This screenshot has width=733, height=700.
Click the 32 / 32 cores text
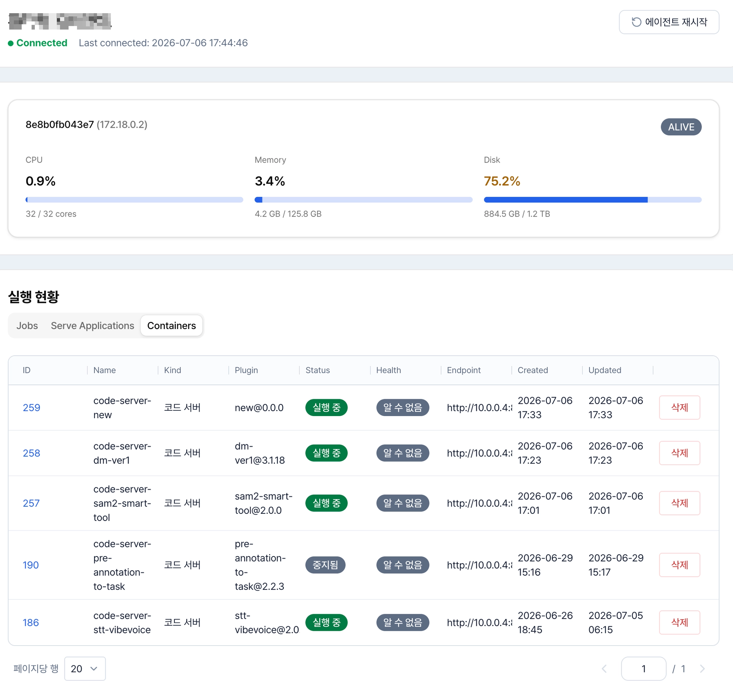[x=51, y=214]
